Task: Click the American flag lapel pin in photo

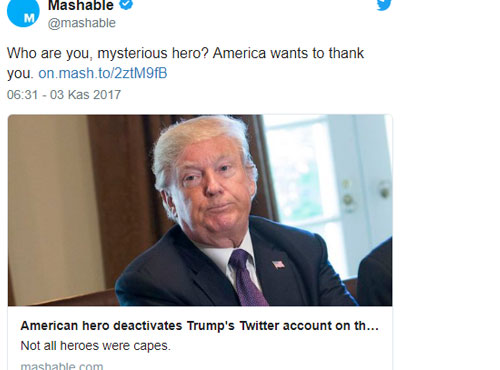Action: (278, 265)
